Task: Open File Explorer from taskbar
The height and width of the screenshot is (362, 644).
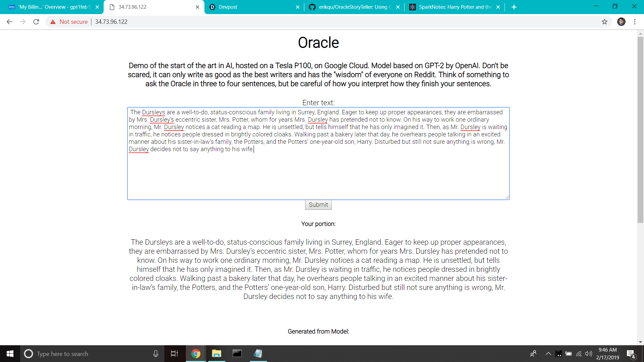Action: pyautogui.click(x=216, y=354)
